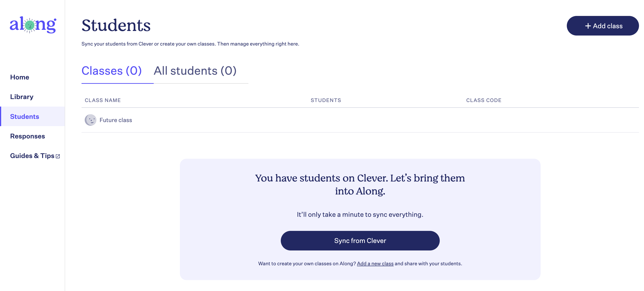Switch to the All students (0) tab
Screen dimensions: 644x291
[x=195, y=71]
